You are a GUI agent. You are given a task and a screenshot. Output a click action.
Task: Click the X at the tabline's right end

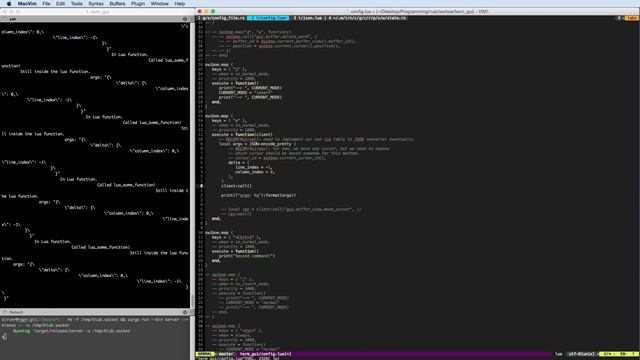619,18
